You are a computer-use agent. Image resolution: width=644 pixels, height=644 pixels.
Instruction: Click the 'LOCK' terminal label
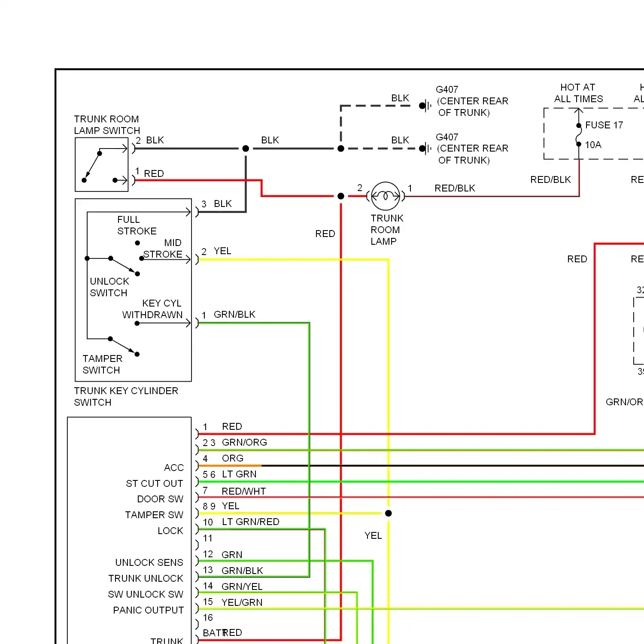170,531
